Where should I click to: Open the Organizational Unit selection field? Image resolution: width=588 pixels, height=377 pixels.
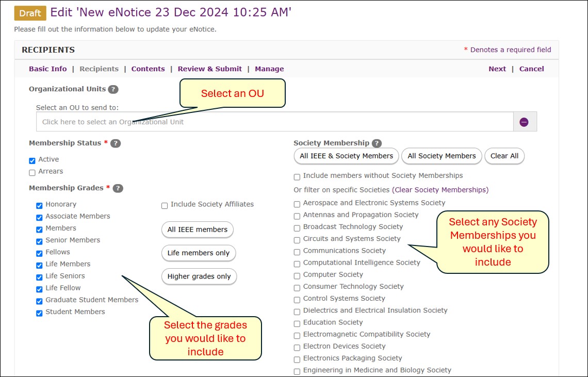pos(274,122)
